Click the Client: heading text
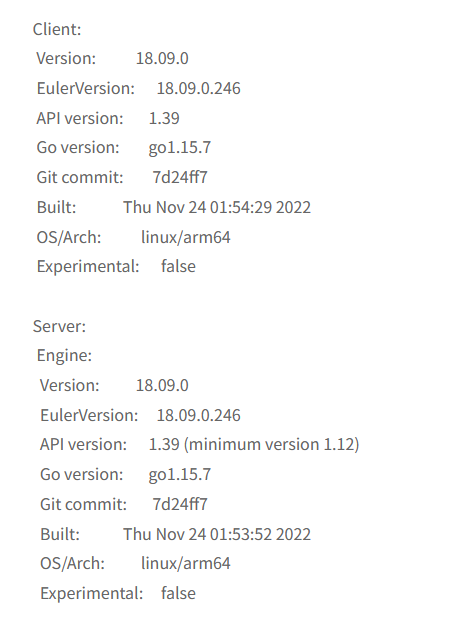The width and height of the screenshot is (462, 618). [57, 30]
